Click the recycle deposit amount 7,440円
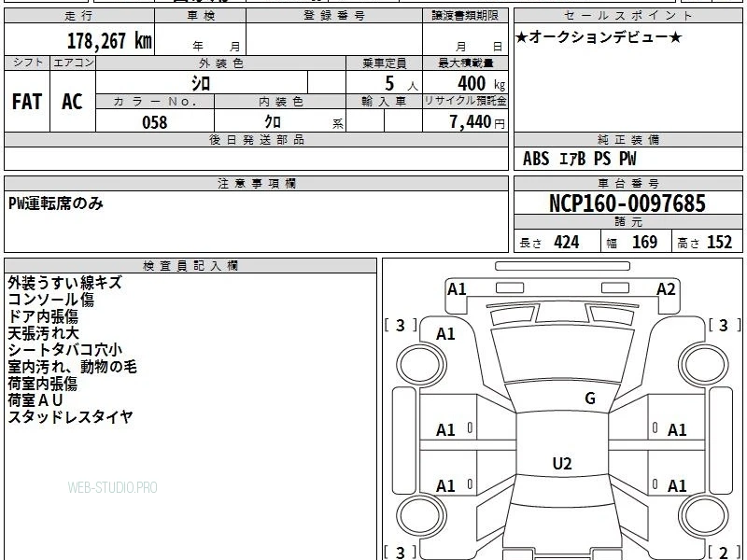747x560 pixels. coord(477,122)
